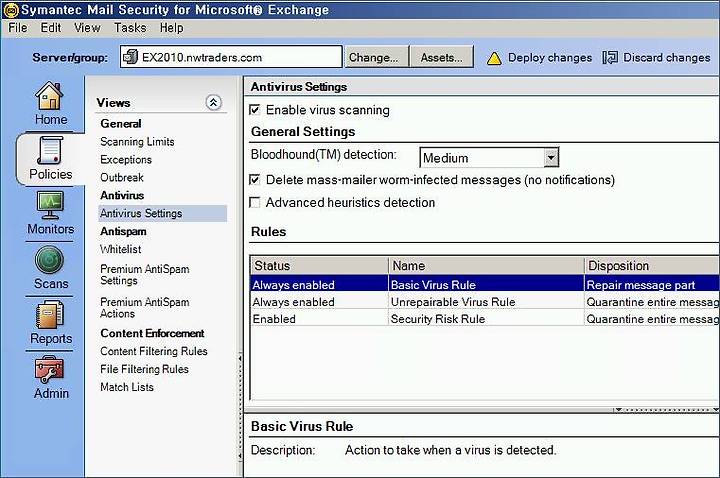Click the Antispam heading in Views
Viewport: 720px width, 478px height.
(123, 231)
